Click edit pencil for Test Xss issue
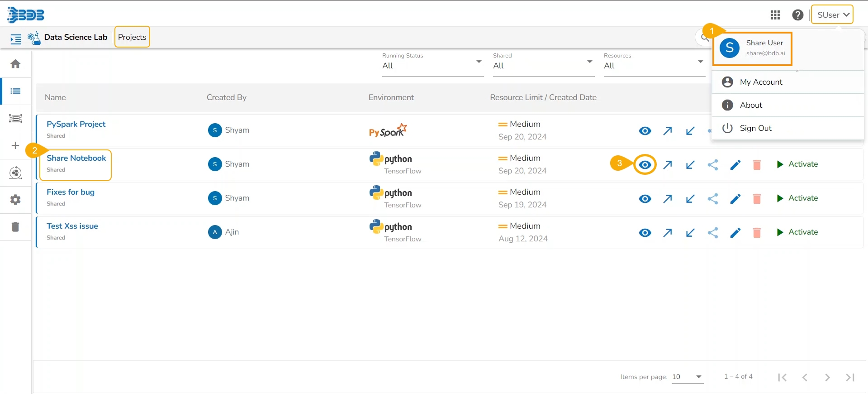 [x=735, y=233]
